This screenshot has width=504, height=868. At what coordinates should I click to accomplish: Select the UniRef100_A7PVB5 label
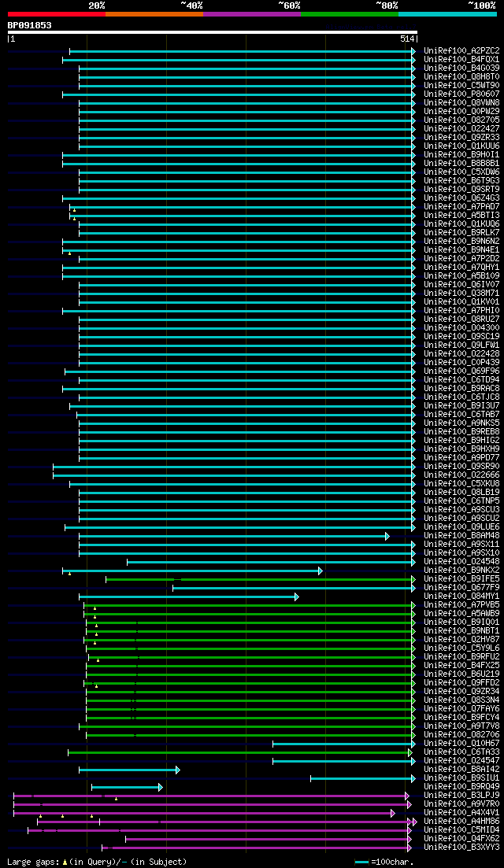(x=462, y=605)
